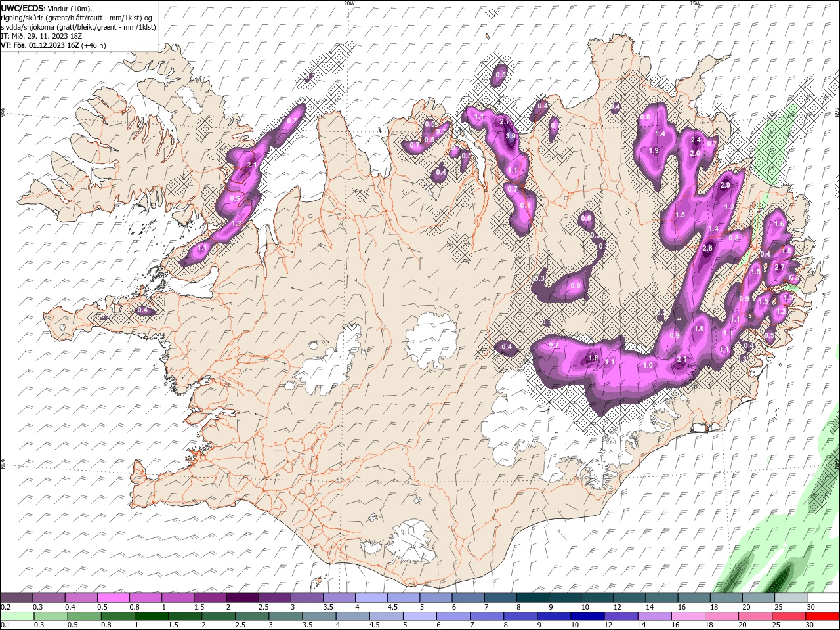Screen dimensions: 840x630
Task: Click the pale grey upper legend swatch at 25
Action: [791, 598]
